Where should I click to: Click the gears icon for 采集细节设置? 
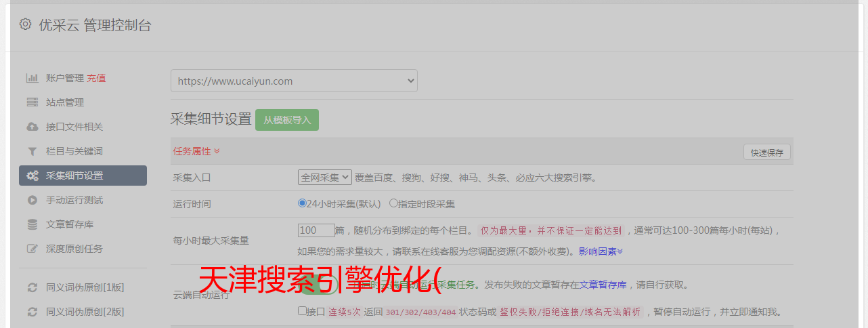(x=32, y=176)
